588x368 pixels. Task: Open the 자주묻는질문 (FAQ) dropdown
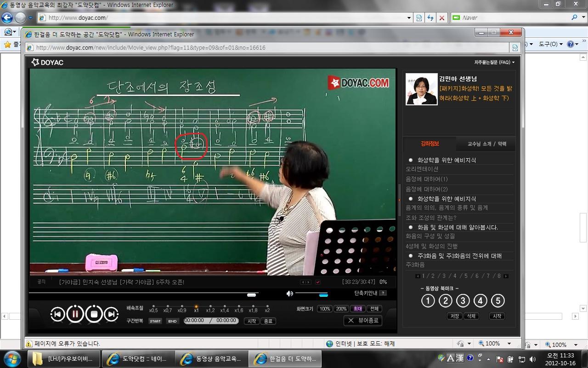point(494,62)
